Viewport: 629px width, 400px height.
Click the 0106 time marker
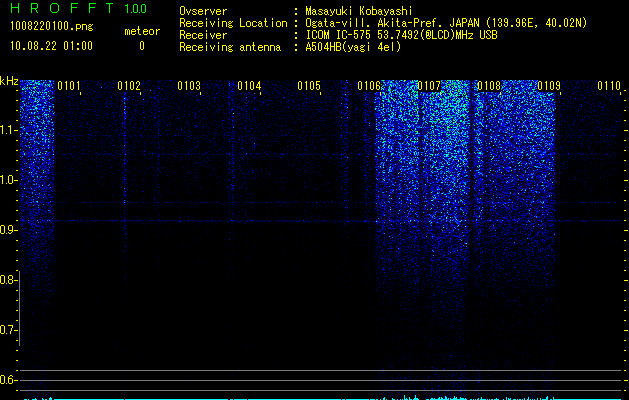[x=369, y=86]
